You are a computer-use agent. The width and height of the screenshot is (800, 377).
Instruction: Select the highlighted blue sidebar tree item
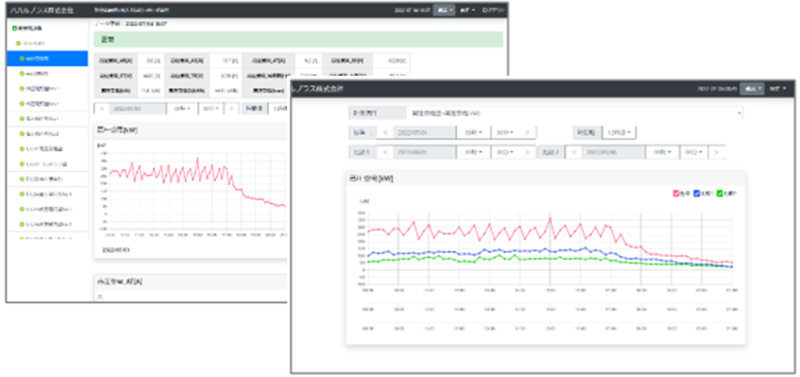[47, 59]
